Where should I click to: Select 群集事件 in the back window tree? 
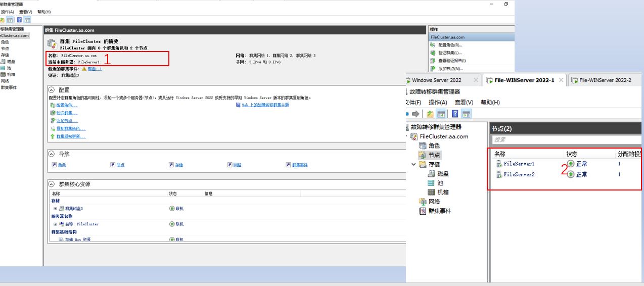tap(9, 87)
